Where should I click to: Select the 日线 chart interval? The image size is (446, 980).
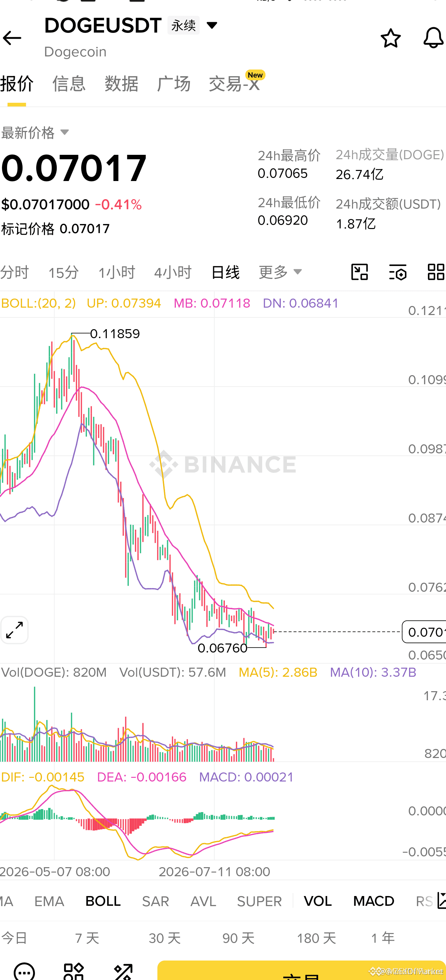point(226,272)
